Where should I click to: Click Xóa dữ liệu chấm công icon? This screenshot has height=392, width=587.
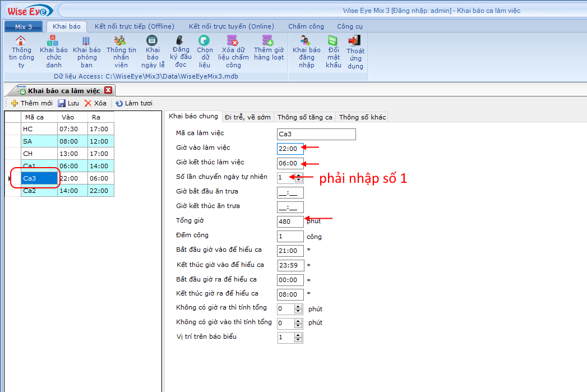[233, 40]
